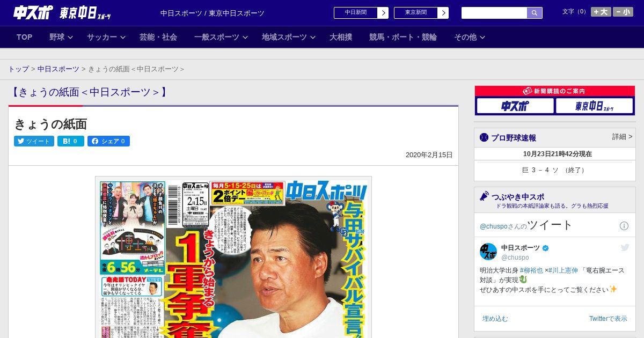Click 中日スポーツ breadcrumb link
Screen dimensions: 644x338
(58, 69)
